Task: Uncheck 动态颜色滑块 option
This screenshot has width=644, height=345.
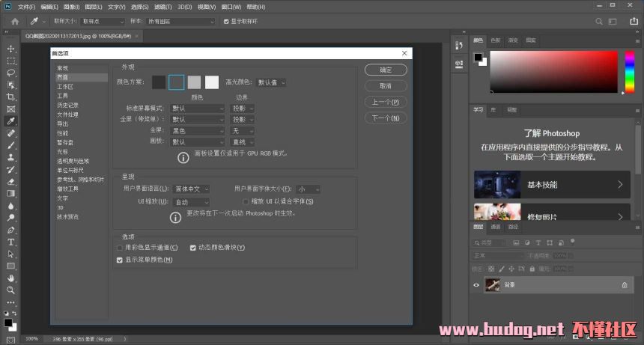Action: click(x=193, y=248)
